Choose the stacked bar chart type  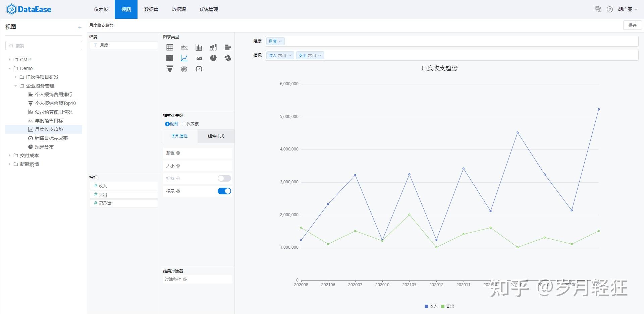coord(213,47)
